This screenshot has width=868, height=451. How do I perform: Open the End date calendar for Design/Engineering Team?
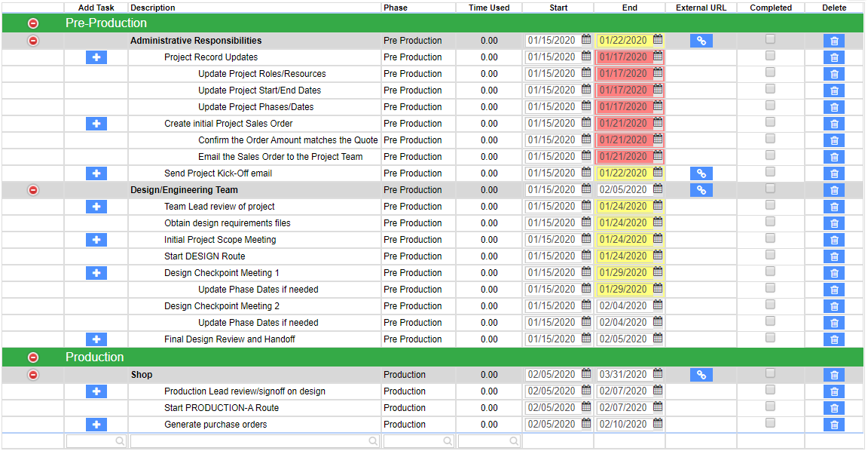click(658, 189)
